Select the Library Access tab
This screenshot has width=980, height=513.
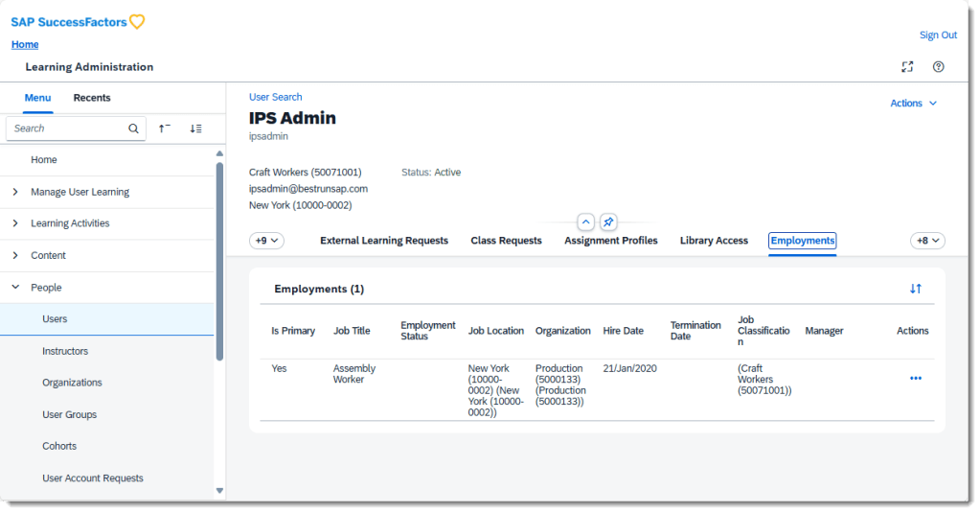(x=714, y=241)
